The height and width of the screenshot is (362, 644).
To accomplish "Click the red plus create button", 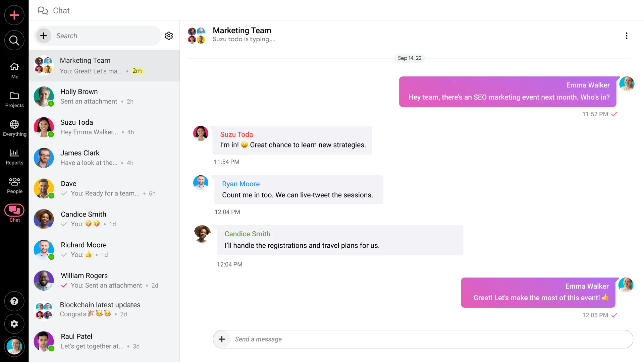I will click(14, 15).
